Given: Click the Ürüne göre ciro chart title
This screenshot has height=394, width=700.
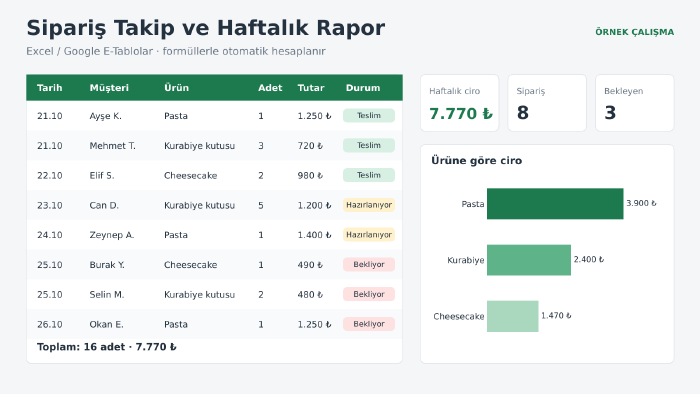Looking at the screenshot, I should point(476,161).
